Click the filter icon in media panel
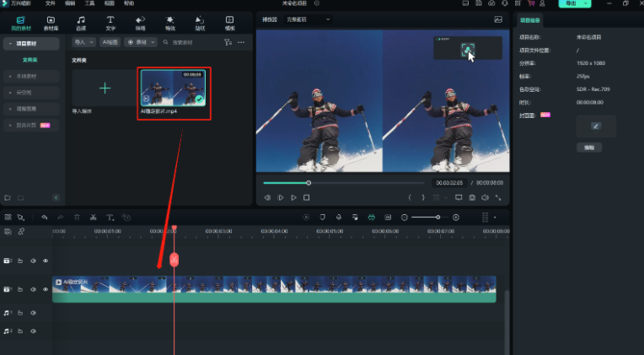644x355 pixels. pyautogui.click(x=228, y=41)
